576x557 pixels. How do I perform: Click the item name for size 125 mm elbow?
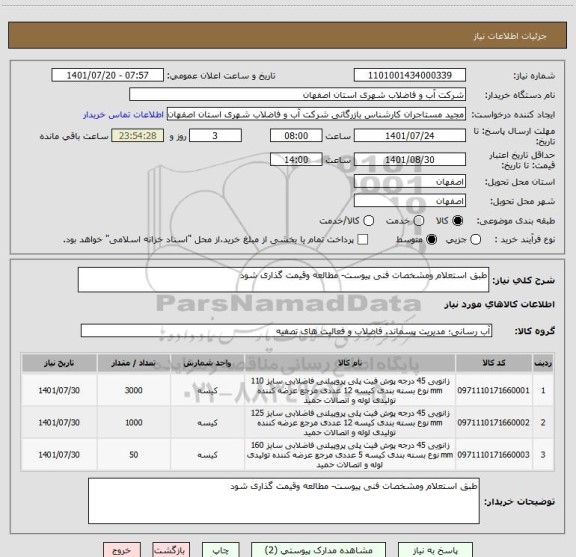point(350,423)
